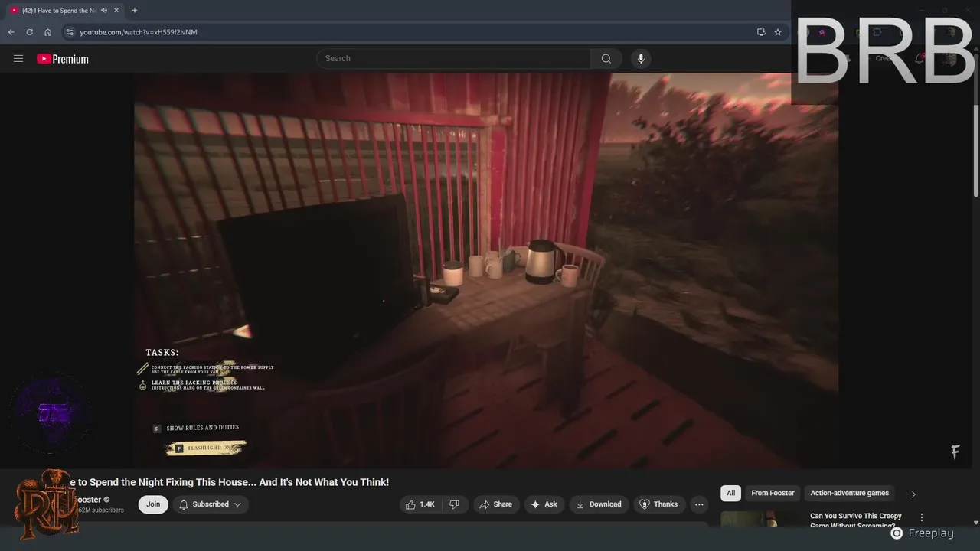This screenshot has width=980, height=551.
Task: Go to YouTube Premium home logo
Action: (63, 59)
